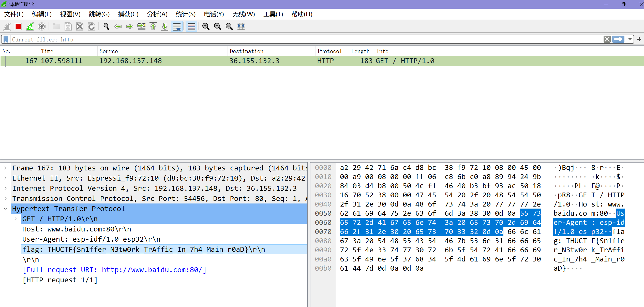The width and height of the screenshot is (644, 307).
Task: Clear the display filter with X button
Action: click(x=607, y=39)
